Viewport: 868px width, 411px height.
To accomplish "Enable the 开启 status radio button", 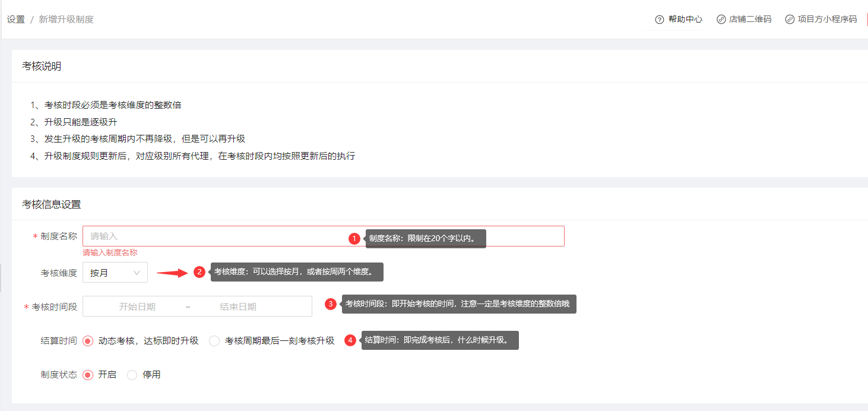I will coord(88,375).
